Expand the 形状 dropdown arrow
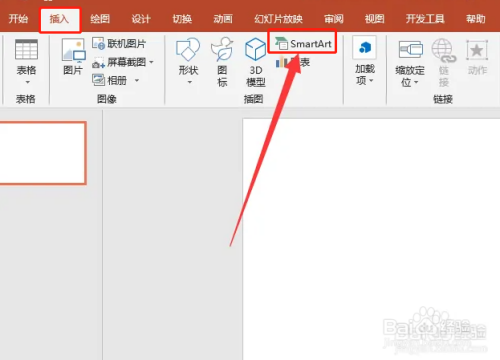Image resolution: width=500 pixels, height=360 pixels. [189, 82]
